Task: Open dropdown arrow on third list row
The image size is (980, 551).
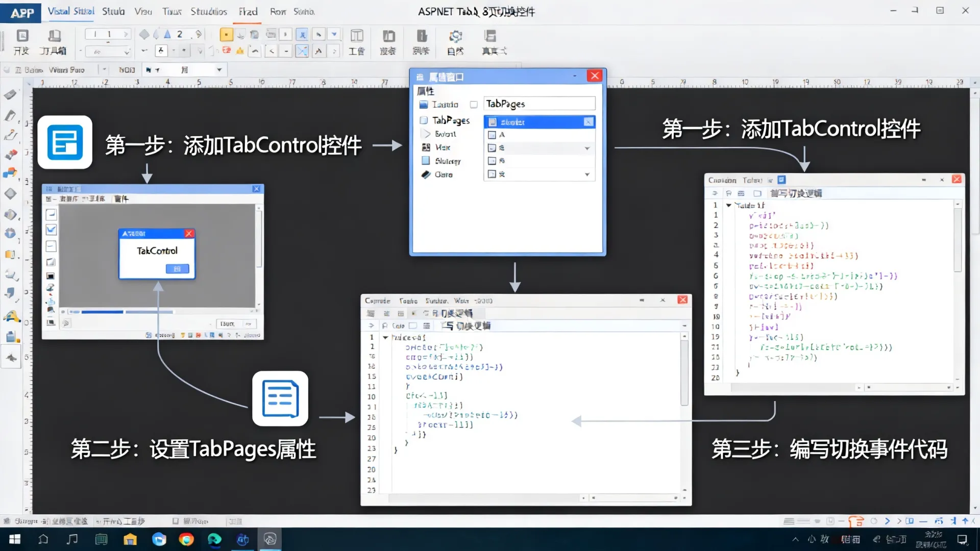Action: 587,148
